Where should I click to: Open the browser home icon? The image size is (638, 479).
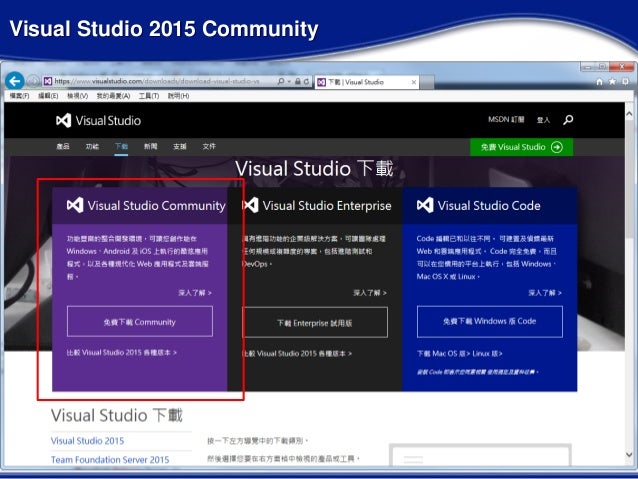[x=599, y=82]
